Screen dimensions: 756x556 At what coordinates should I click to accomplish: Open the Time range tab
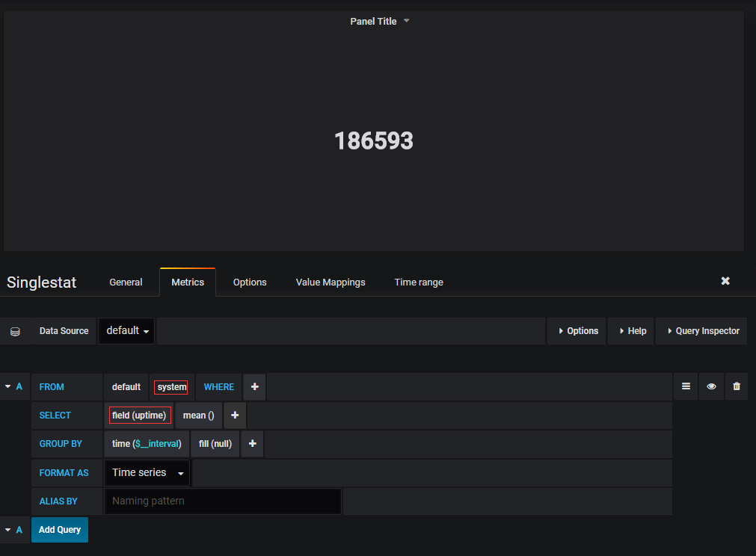[x=418, y=282]
